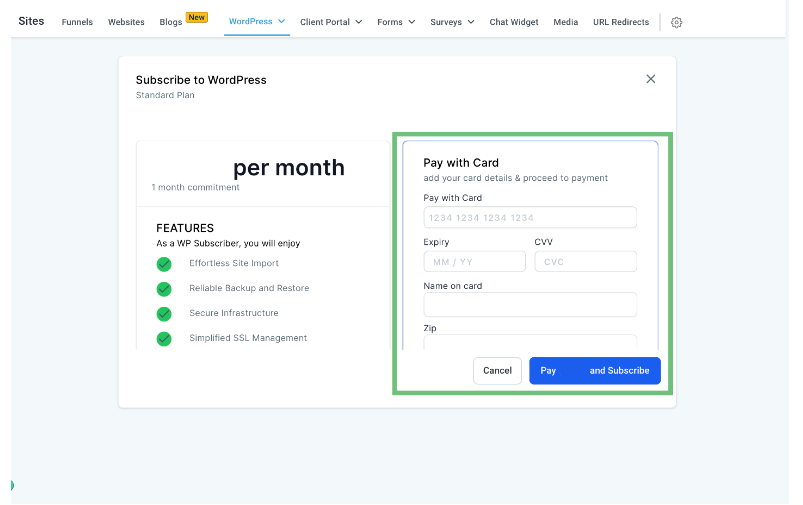Open the Surveys dropdown menu
This screenshot has width=803, height=505.
pos(452,22)
